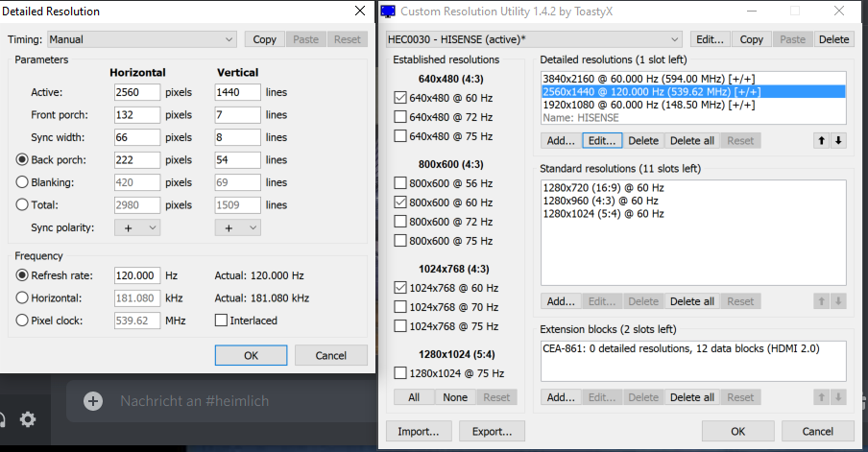Viewport: 868px width, 452px height.
Task: Select the Blanking radio button
Action: tap(21, 182)
